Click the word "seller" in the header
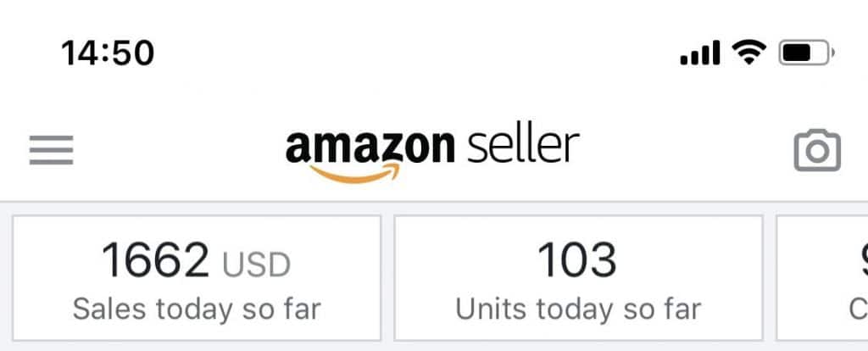868x351 pixels. click(x=524, y=146)
